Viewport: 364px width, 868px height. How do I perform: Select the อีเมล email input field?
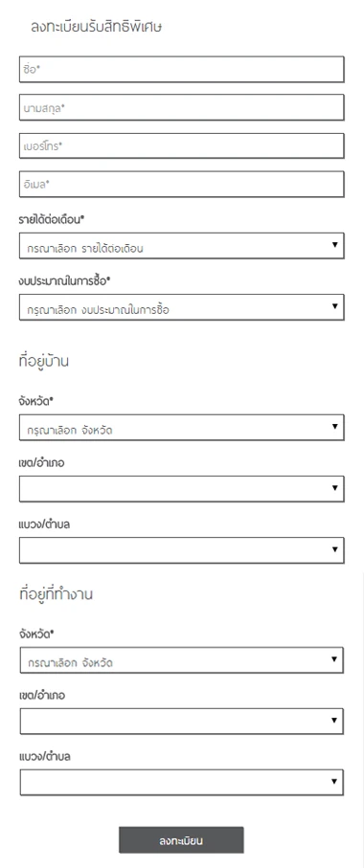[182, 184]
